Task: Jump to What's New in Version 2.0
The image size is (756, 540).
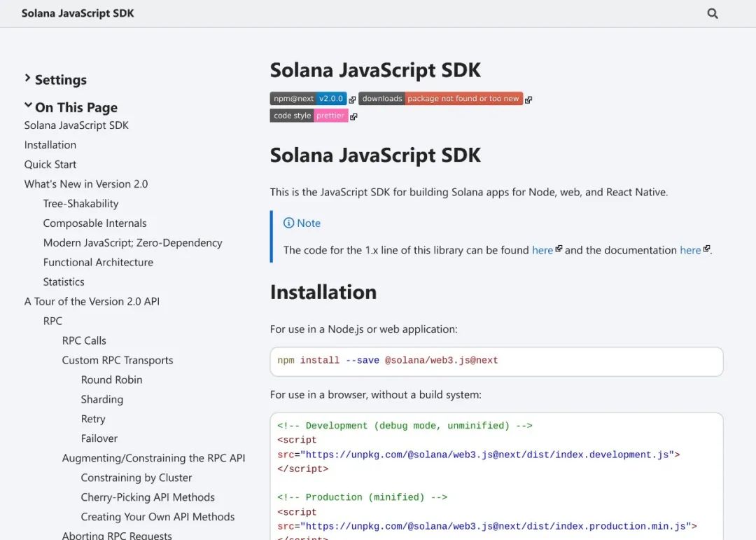Action: coord(86,184)
